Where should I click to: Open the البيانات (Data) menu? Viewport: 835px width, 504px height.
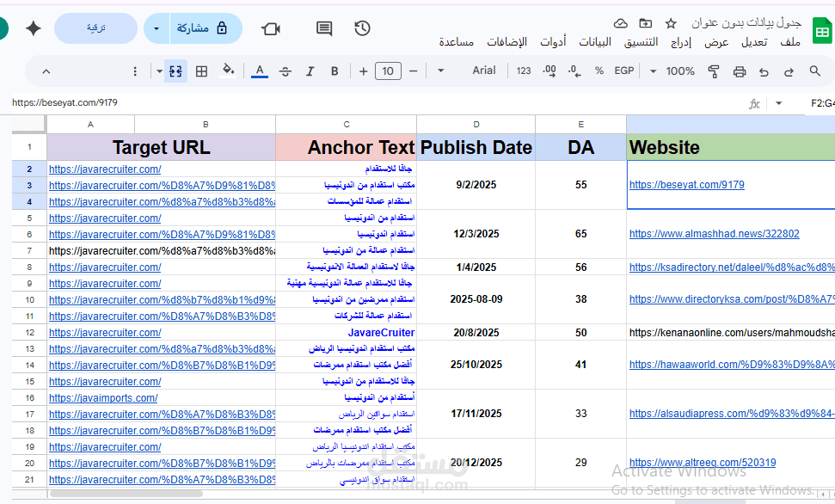[x=595, y=41]
